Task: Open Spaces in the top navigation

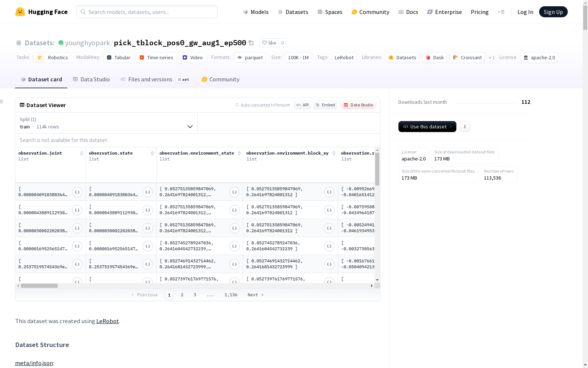Action: point(330,12)
